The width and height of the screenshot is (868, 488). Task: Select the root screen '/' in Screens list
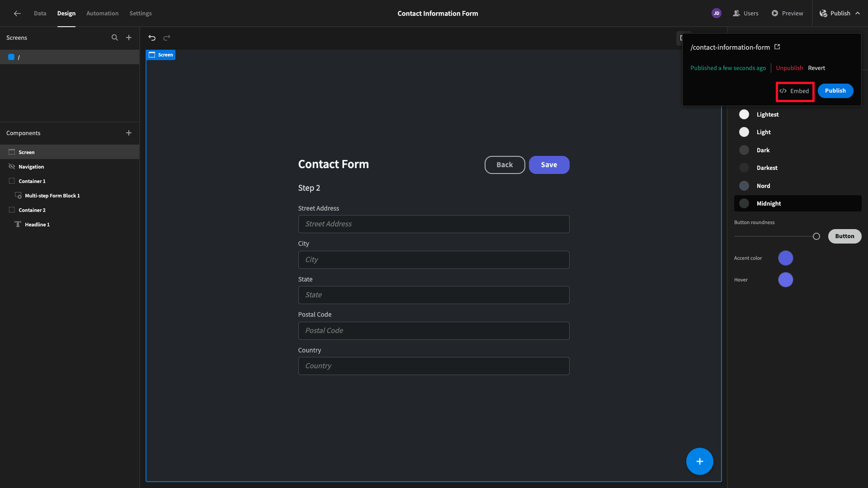pyautogui.click(x=70, y=57)
